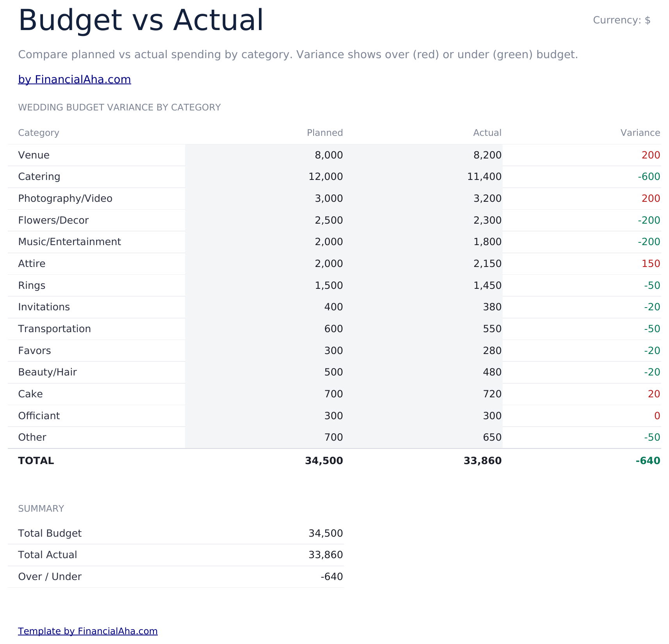Select Transportation actual 550
Viewport: 669px width, 644px height.
pyautogui.click(x=492, y=329)
